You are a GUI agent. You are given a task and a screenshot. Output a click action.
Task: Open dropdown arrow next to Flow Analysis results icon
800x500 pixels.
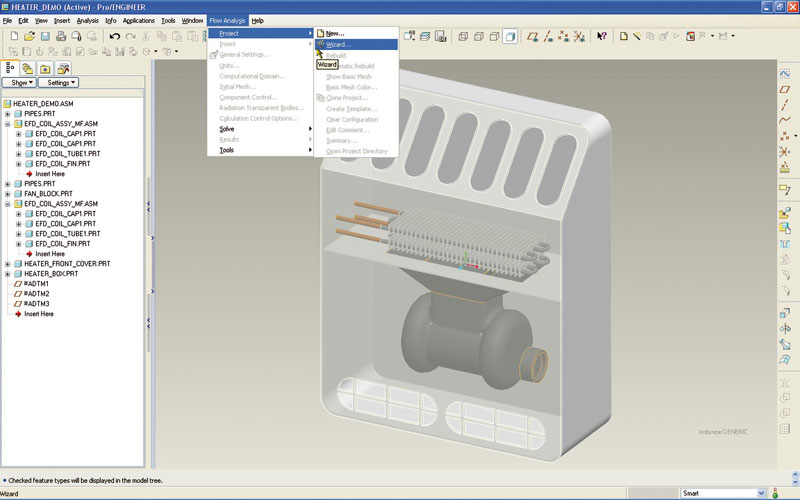[712, 36]
